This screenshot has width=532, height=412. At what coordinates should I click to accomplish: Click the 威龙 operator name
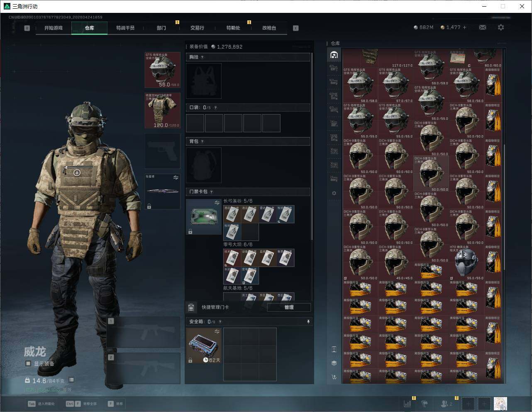coord(35,351)
